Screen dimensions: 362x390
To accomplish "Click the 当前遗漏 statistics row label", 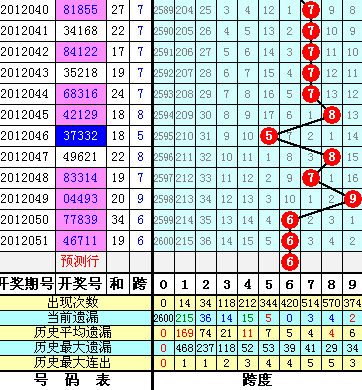I will [73, 318].
